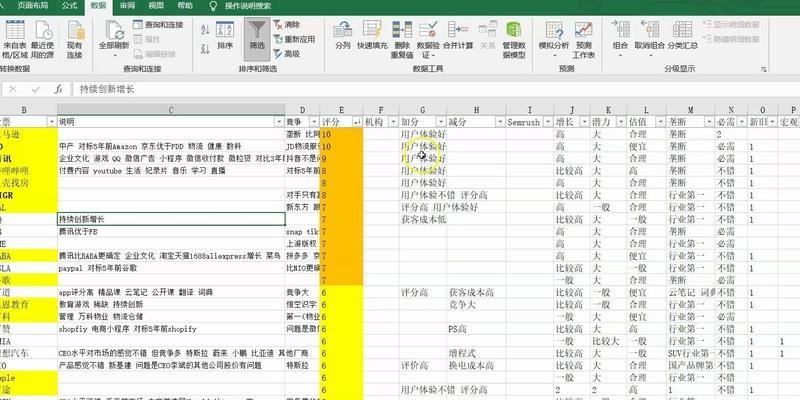Switch to the 公式 ribbon tab
This screenshot has height=400, width=800.
[x=69, y=6]
